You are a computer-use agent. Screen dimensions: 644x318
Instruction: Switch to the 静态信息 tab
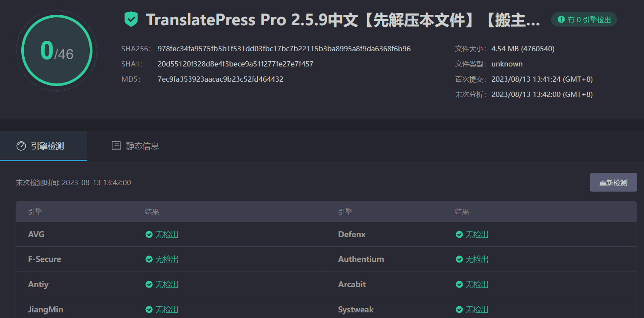(135, 146)
